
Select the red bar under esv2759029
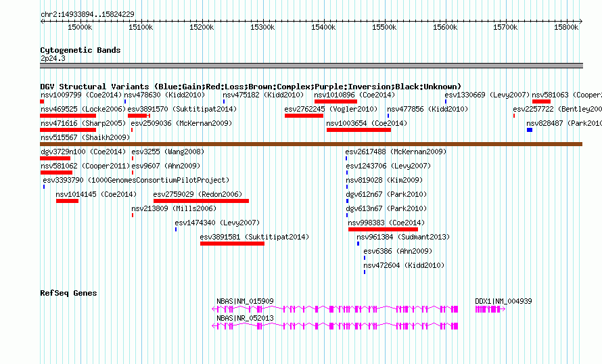201,201
